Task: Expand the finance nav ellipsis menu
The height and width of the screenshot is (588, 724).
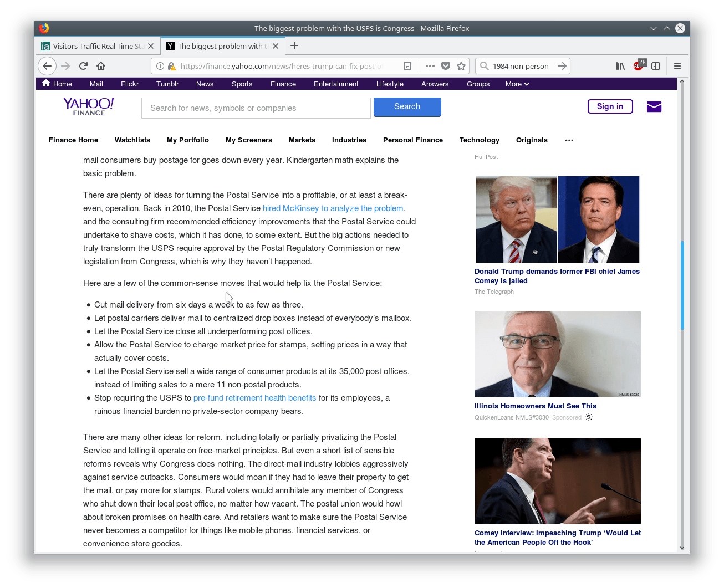Action: tap(569, 140)
